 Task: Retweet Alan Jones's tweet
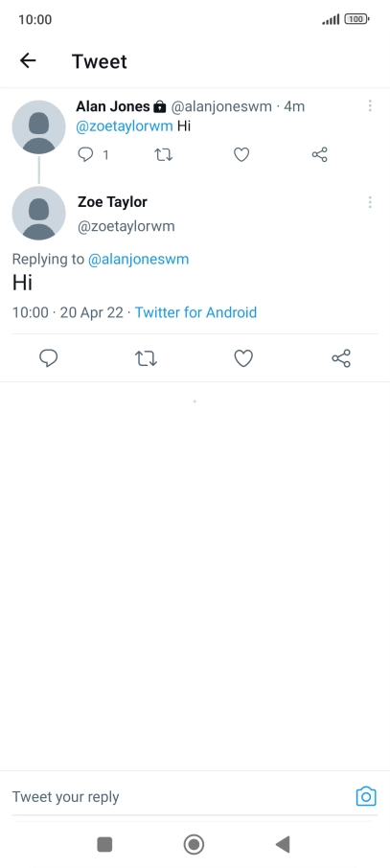pyautogui.click(x=164, y=154)
